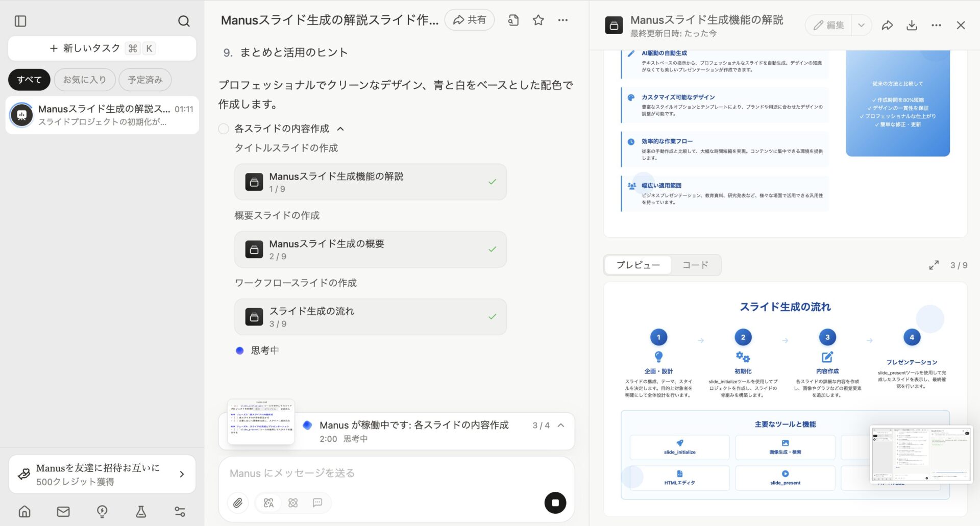Open slide card Manusスライド生成の概要 2/9
Screen dimensions: 980x526
point(371,249)
